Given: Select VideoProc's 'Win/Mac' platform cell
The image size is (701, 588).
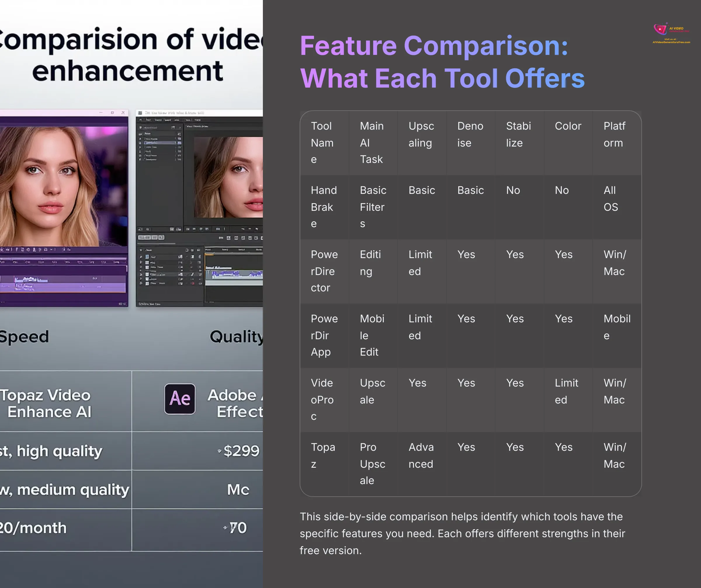Looking at the screenshot, I should point(617,400).
